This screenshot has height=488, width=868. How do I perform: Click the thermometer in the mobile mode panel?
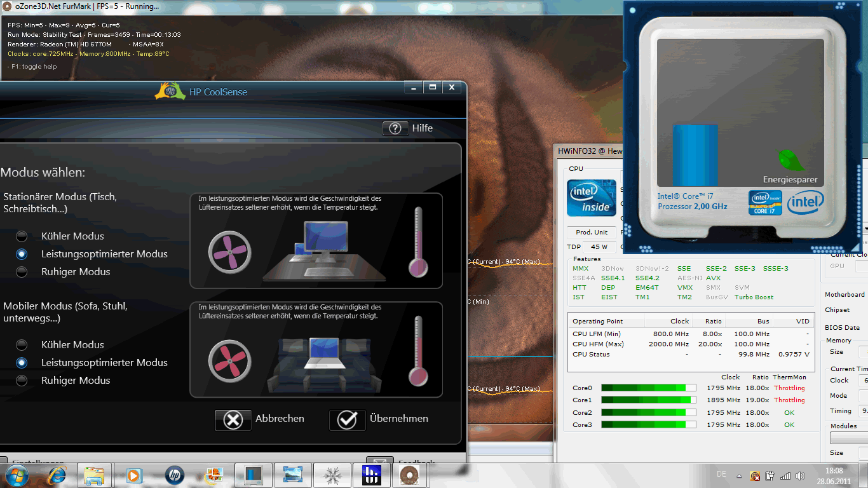(418, 351)
